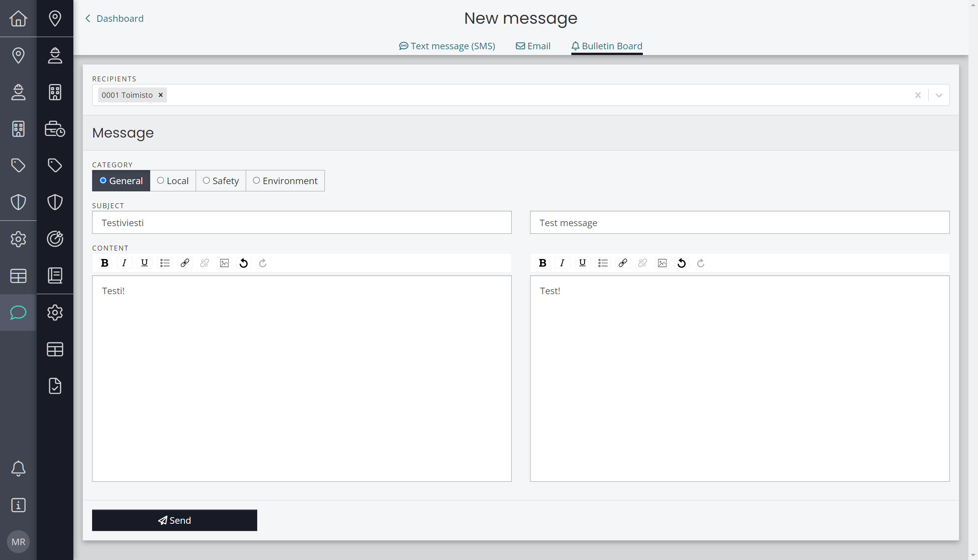Toggle italic in the left content editor
The image size is (978, 560).
[124, 263]
